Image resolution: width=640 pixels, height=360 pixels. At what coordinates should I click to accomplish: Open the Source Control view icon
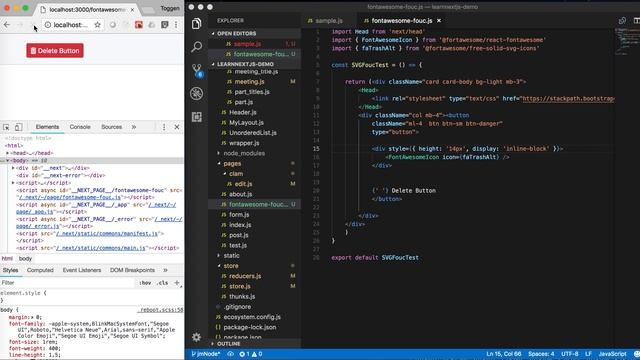pos(197,70)
